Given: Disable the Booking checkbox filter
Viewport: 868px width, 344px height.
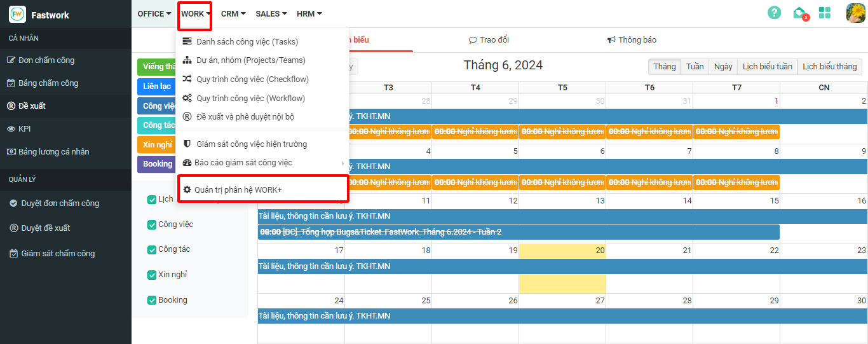Looking at the screenshot, I should coord(152,301).
